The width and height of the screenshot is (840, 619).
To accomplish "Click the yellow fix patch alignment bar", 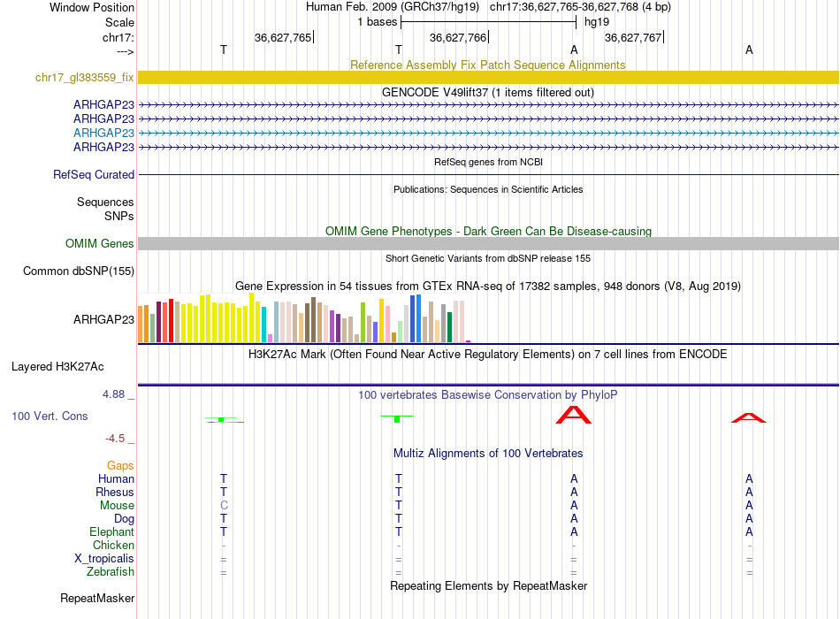I will pos(488,78).
